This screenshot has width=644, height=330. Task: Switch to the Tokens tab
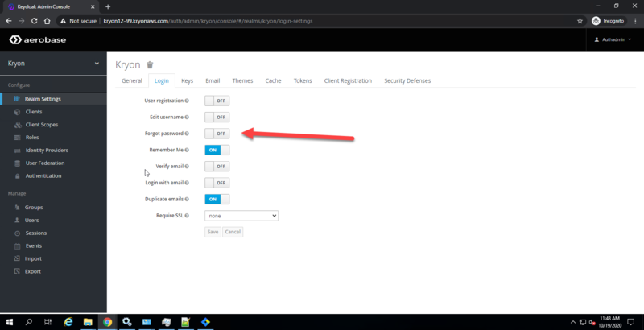303,81
